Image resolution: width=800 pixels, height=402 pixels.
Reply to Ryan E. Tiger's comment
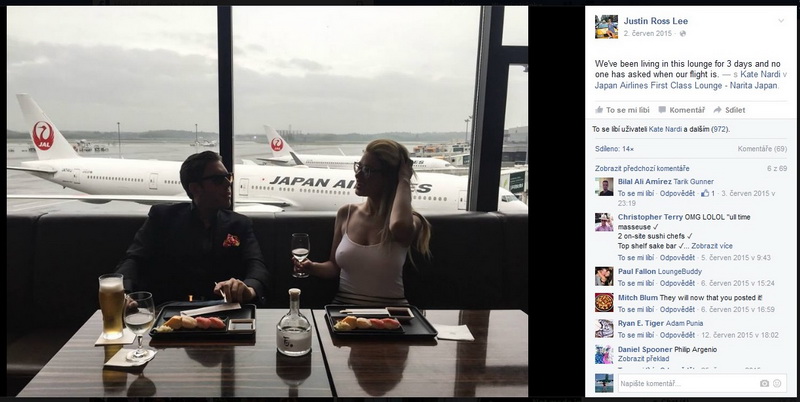click(x=677, y=335)
